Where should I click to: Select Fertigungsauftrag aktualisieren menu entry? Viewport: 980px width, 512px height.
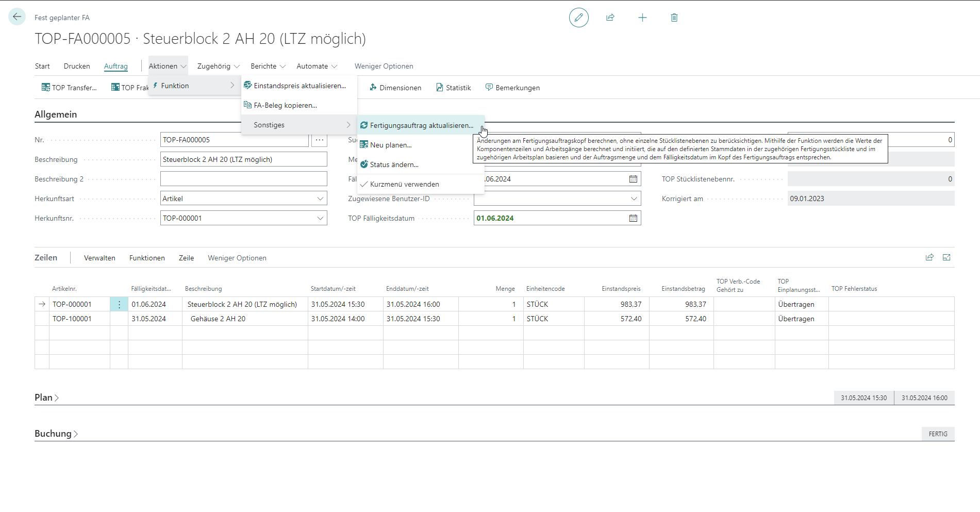tap(421, 125)
